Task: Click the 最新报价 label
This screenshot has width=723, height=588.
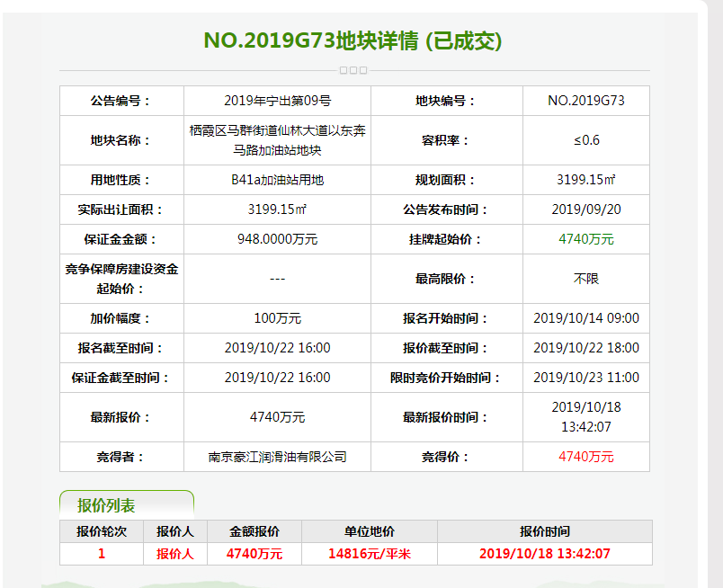Action: (121, 417)
